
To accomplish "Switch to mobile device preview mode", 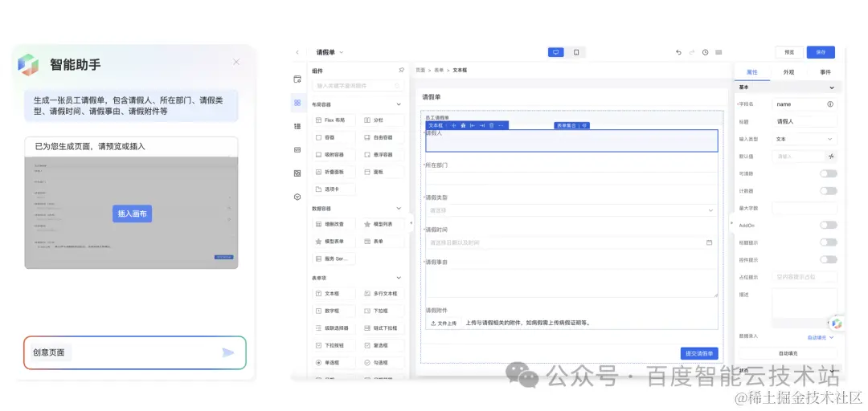I will (576, 52).
